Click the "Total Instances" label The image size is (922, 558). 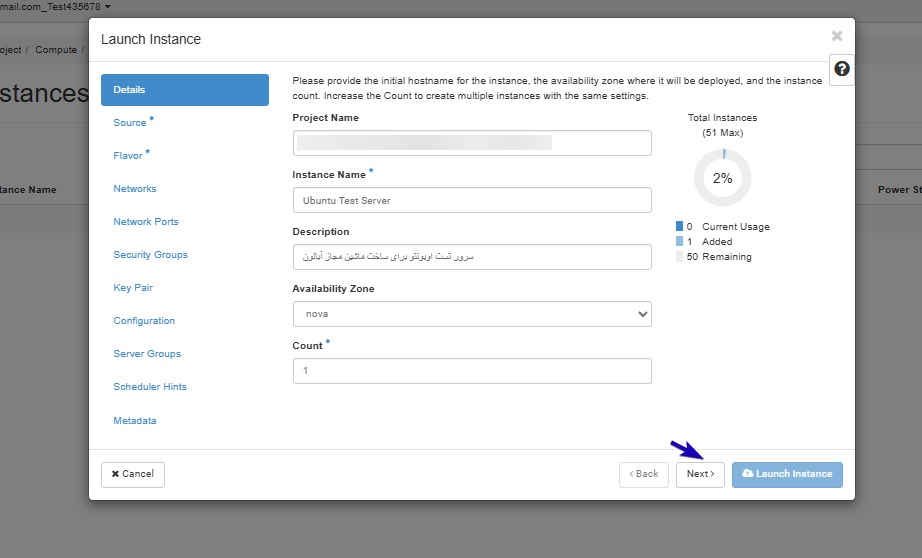[x=723, y=118]
